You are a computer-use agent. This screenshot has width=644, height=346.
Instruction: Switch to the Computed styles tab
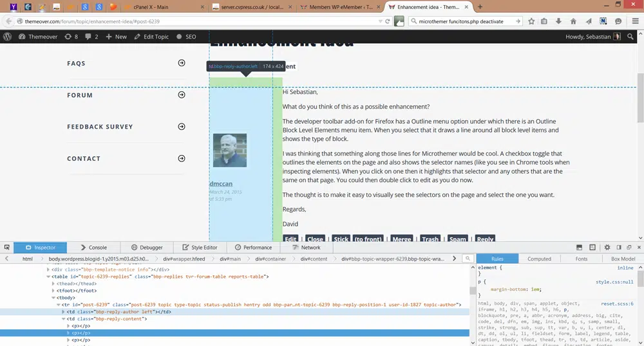[x=539, y=259]
